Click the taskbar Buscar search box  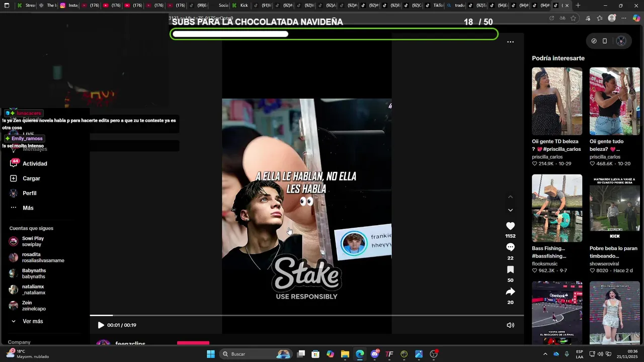pos(255,354)
